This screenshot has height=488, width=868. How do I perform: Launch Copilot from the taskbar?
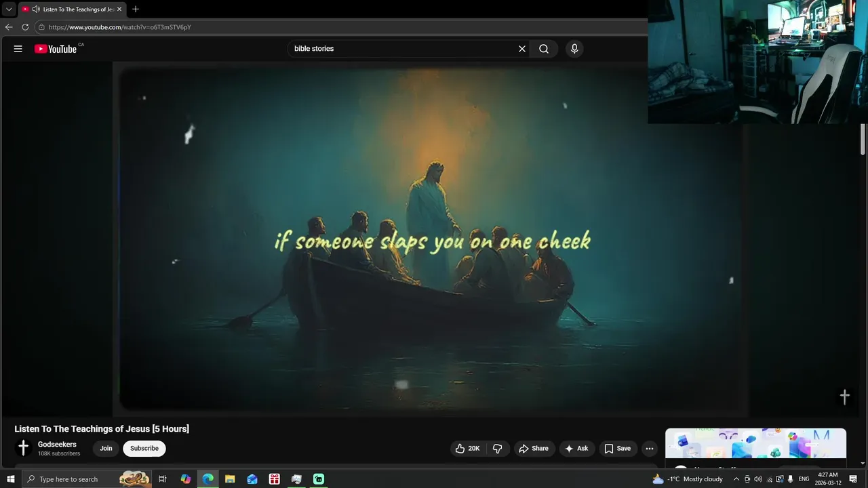click(x=186, y=479)
